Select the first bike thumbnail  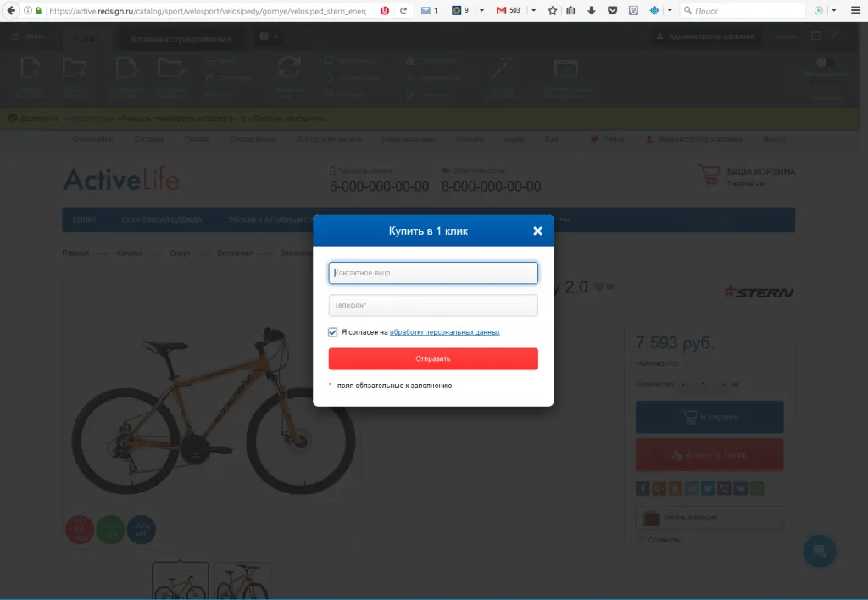181,581
